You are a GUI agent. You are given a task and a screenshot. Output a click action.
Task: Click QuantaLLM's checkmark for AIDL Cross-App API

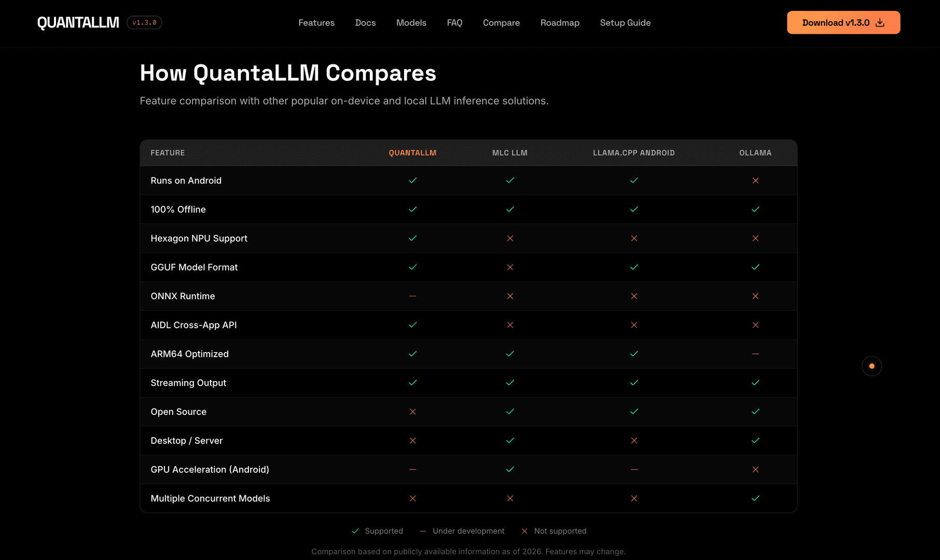click(x=412, y=325)
